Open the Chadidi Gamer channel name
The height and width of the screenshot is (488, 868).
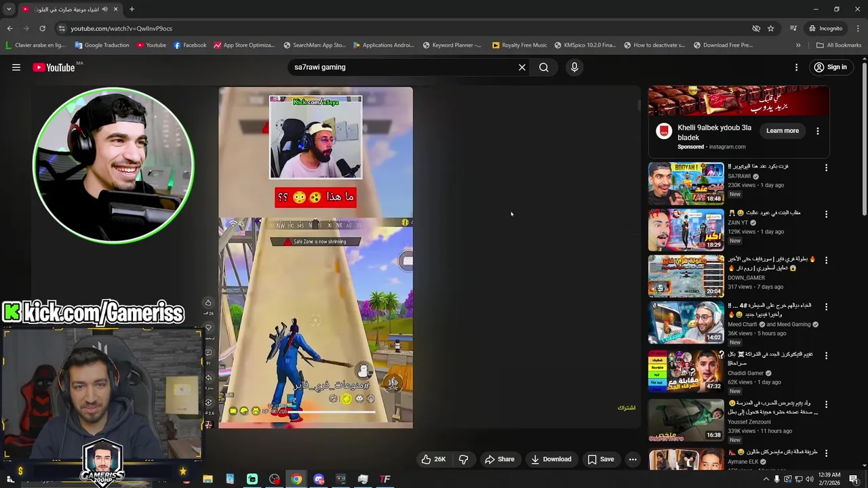pos(746,373)
